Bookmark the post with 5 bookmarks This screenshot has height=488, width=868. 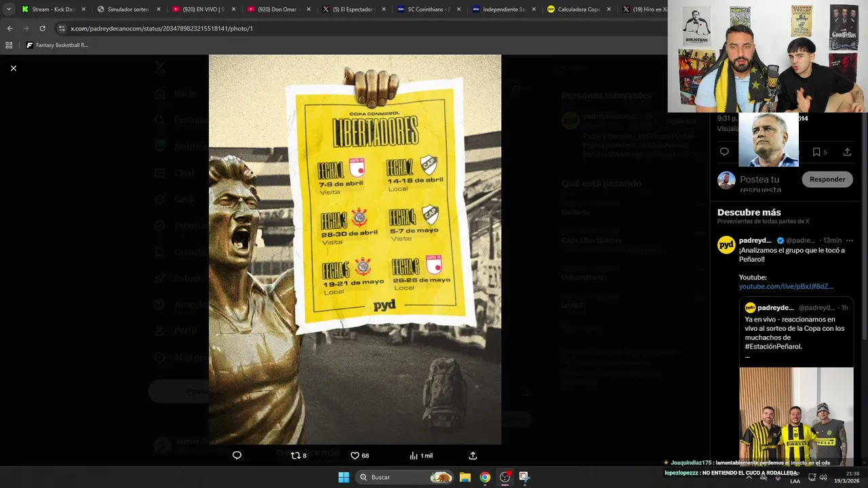click(x=820, y=152)
